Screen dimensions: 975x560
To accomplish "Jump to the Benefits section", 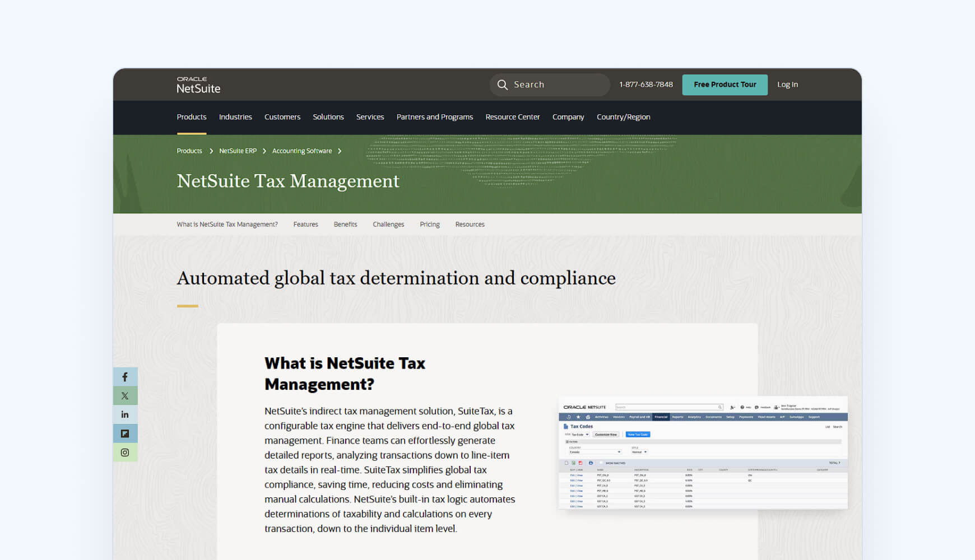I will [345, 225].
